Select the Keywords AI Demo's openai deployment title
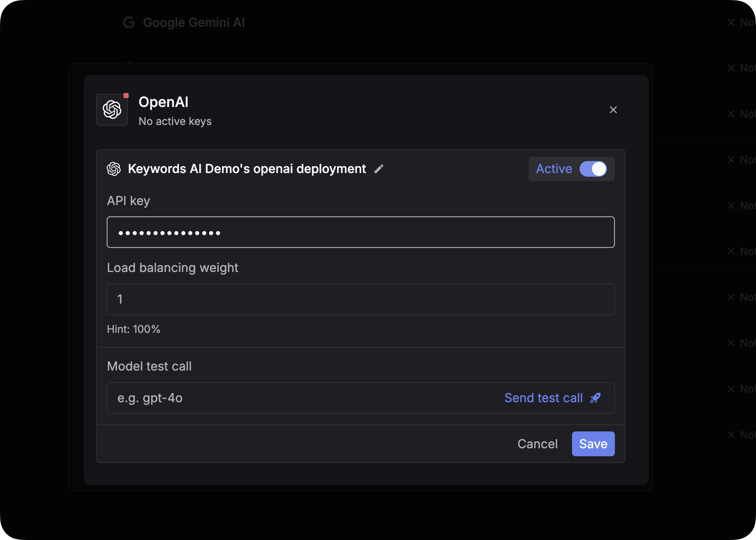 [247, 169]
